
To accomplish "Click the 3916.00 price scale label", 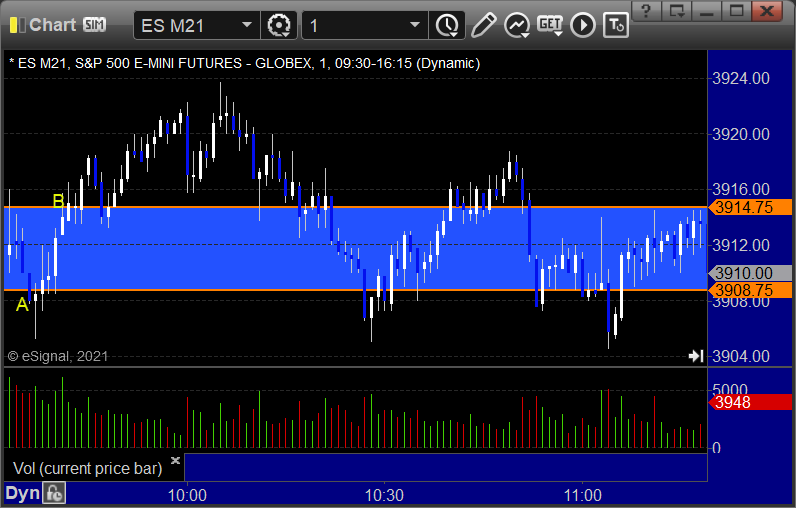I will click(x=741, y=190).
